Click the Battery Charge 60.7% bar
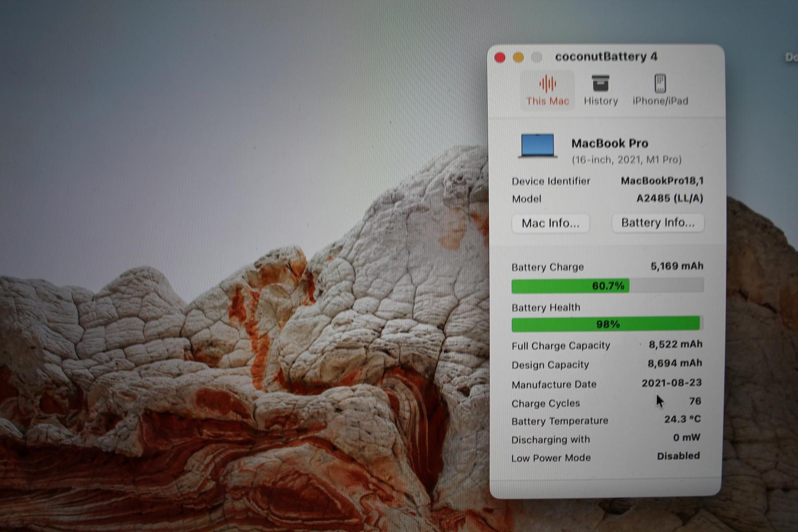The height and width of the screenshot is (532, 798). [607, 286]
